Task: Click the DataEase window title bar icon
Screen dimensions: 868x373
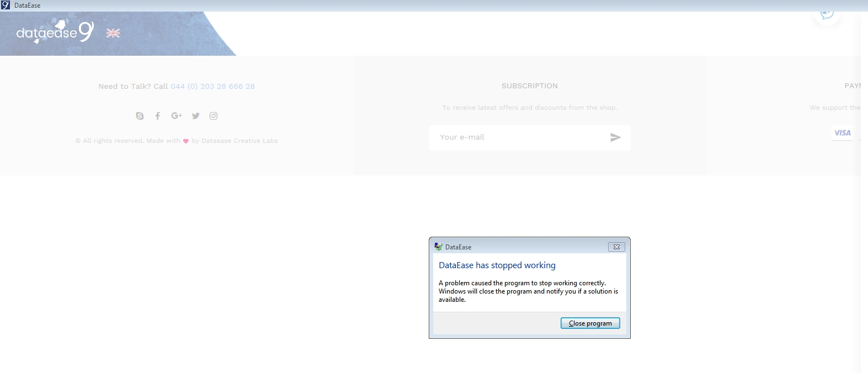Action: [x=6, y=5]
